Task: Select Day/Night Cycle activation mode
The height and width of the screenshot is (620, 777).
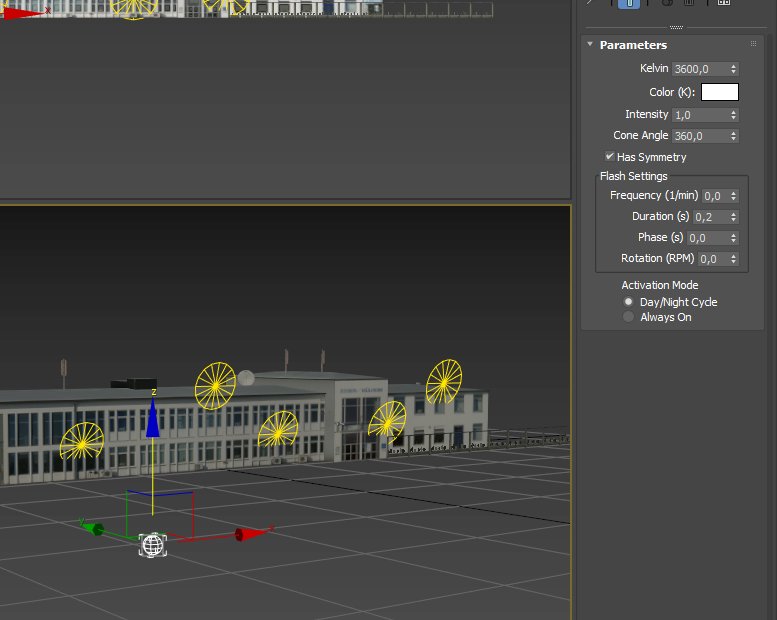Action: point(628,302)
